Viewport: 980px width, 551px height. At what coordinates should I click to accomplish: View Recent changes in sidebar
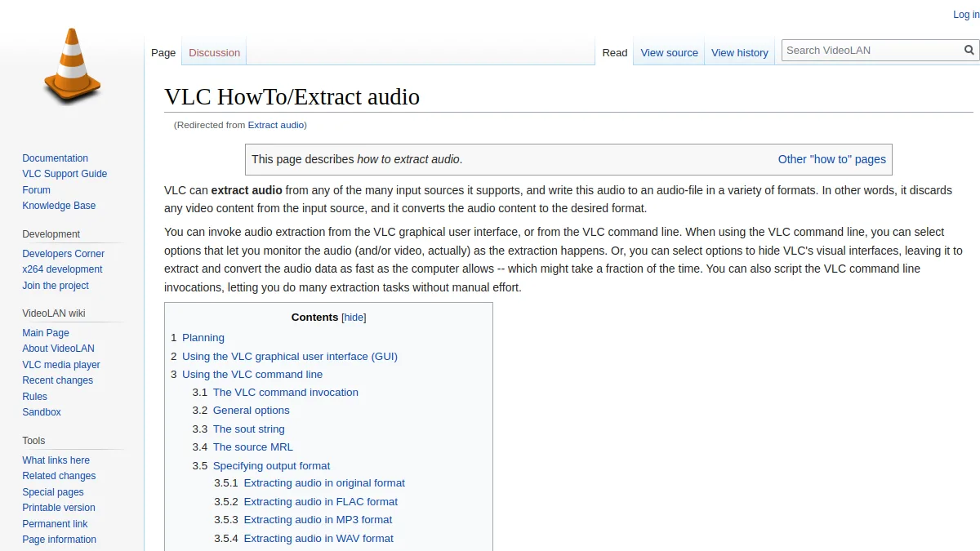pyautogui.click(x=57, y=380)
